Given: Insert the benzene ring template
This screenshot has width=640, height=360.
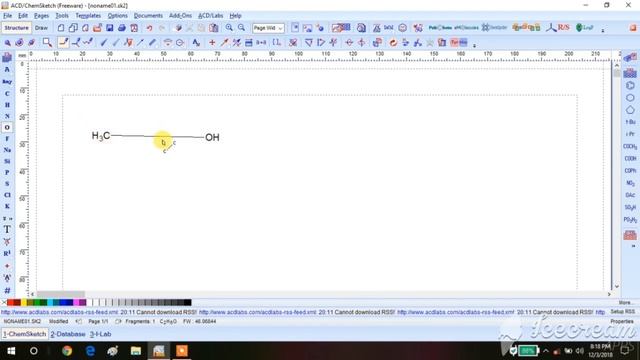Looking at the screenshot, I should [630, 86].
